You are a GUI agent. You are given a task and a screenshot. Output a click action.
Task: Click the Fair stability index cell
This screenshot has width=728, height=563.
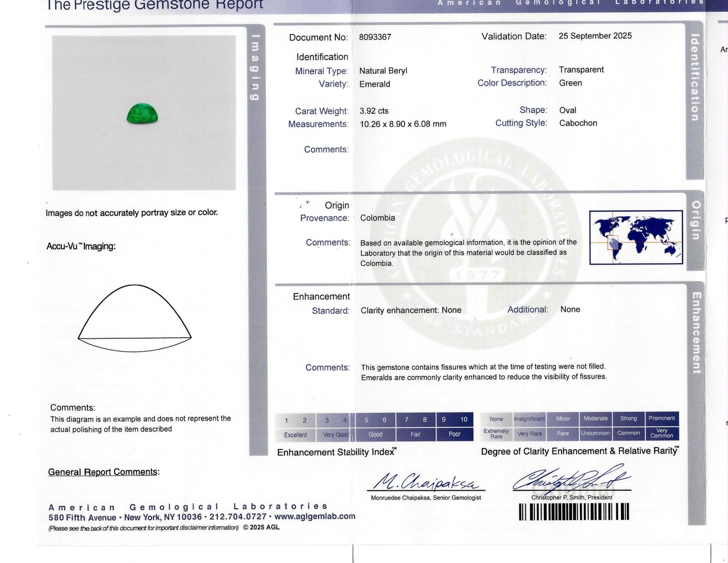pos(416,434)
